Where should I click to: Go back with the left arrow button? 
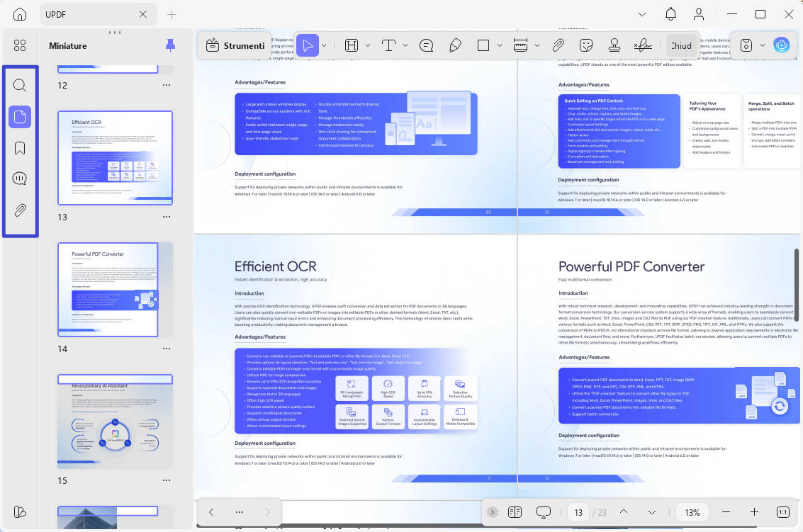(211, 511)
